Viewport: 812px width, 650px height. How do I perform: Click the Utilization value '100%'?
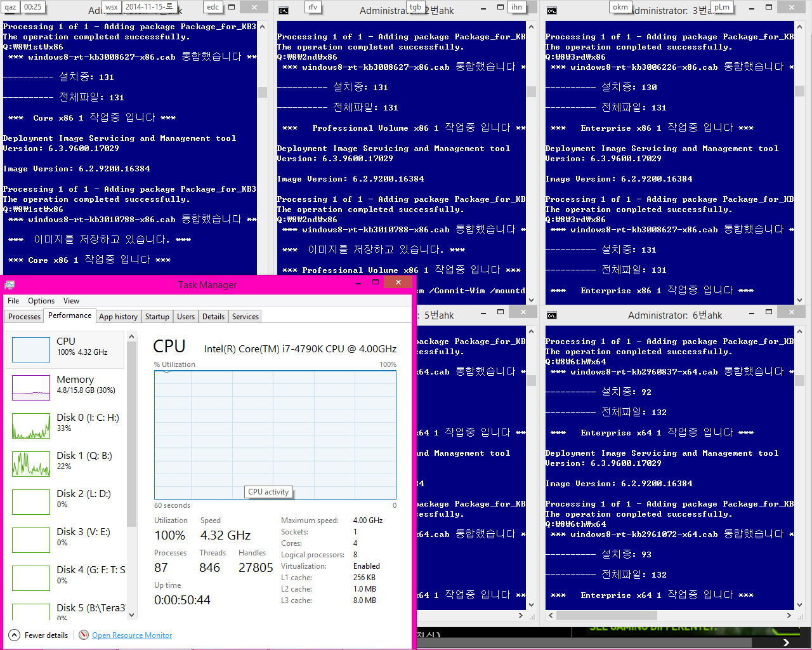pyautogui.click(x=170, y=535)
